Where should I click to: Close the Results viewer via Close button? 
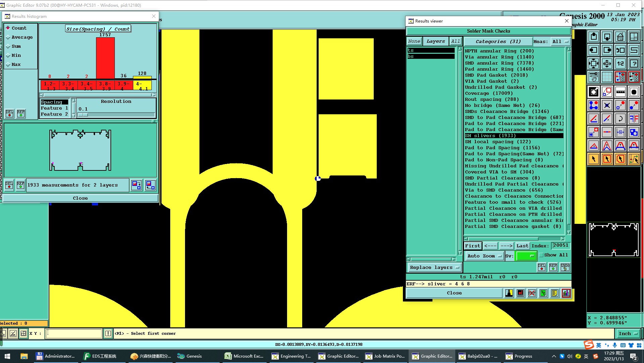(454, 293)
